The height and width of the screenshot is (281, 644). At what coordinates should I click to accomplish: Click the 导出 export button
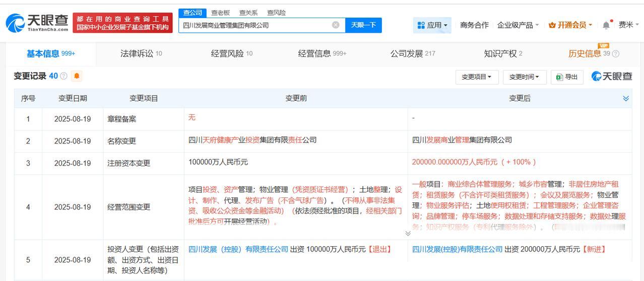tap(567, 77)
